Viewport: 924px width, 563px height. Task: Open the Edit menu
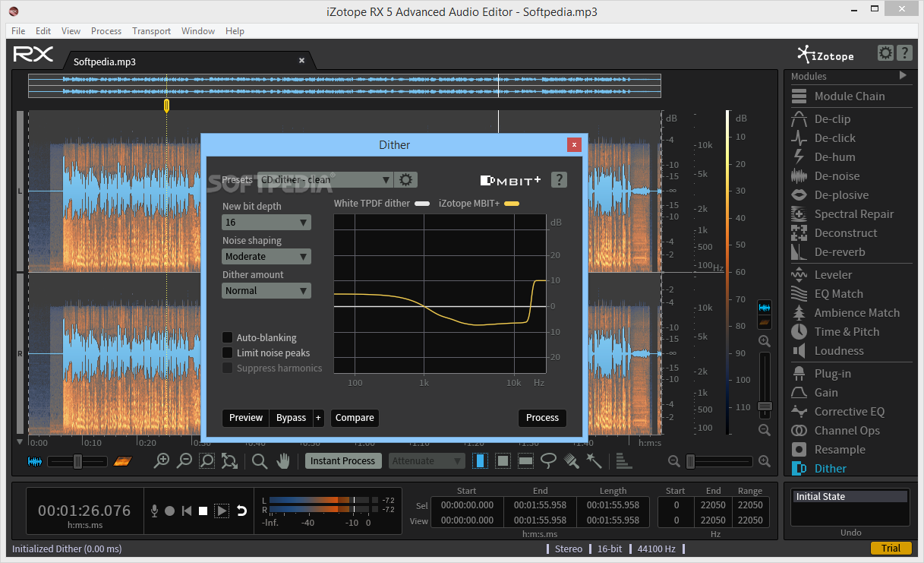click(x=43, y=31)
